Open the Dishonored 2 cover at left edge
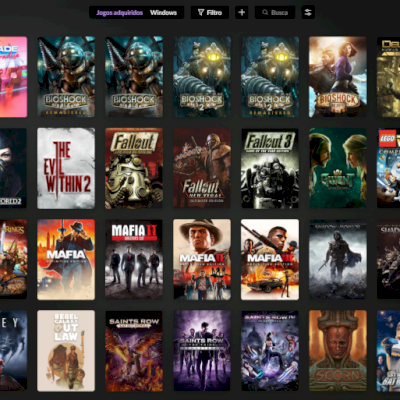 (x=13, y=168)
